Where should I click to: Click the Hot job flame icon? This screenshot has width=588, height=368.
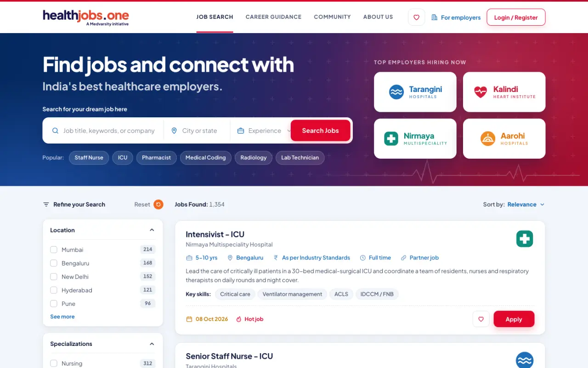pos(238,319)
